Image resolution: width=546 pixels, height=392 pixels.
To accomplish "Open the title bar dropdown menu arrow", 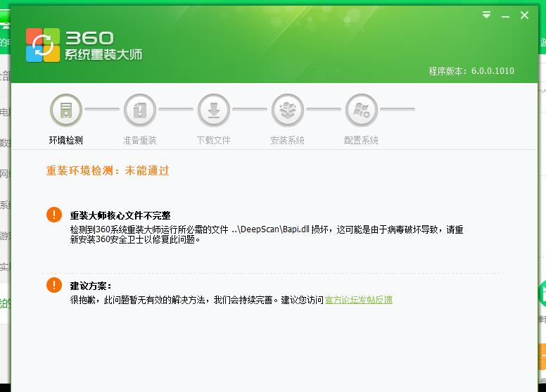I will 486,15.
